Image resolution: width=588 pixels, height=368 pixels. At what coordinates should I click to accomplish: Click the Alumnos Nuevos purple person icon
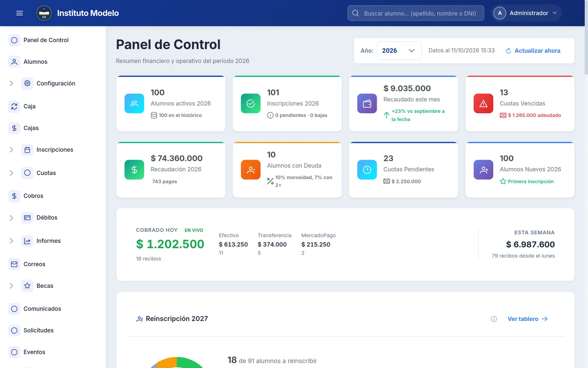483,170
